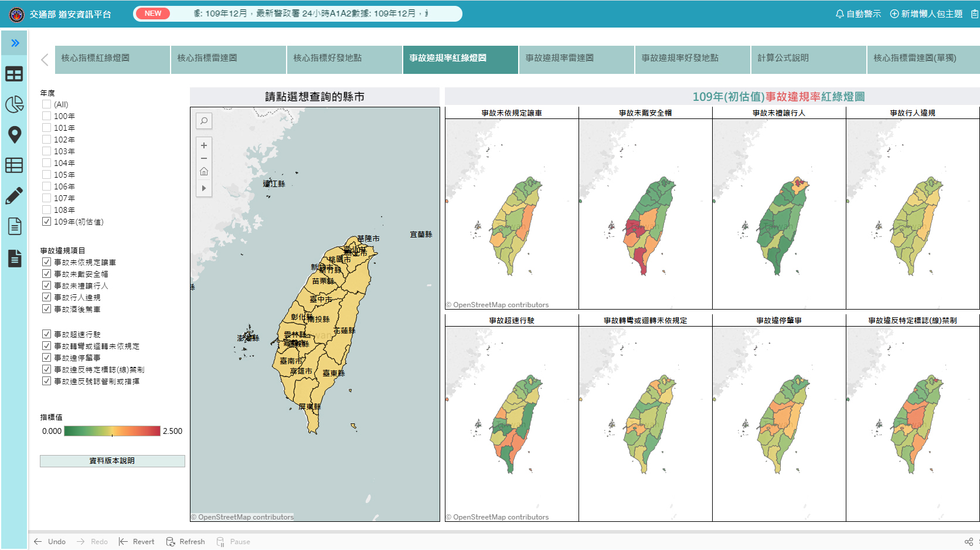Click the Refresh button in bottom toolbar

click(186, 542)
